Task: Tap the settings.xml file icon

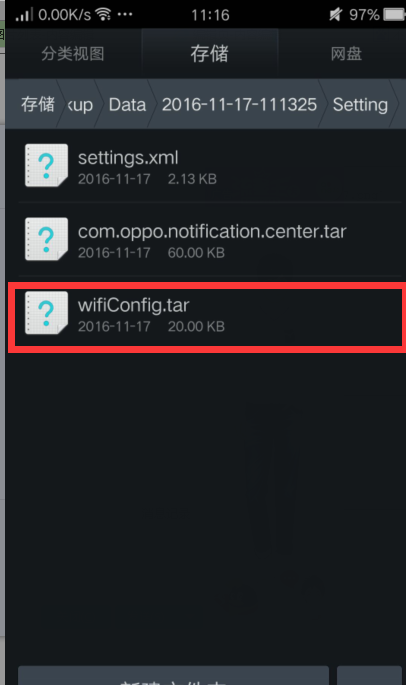Action: click(46, 165)
